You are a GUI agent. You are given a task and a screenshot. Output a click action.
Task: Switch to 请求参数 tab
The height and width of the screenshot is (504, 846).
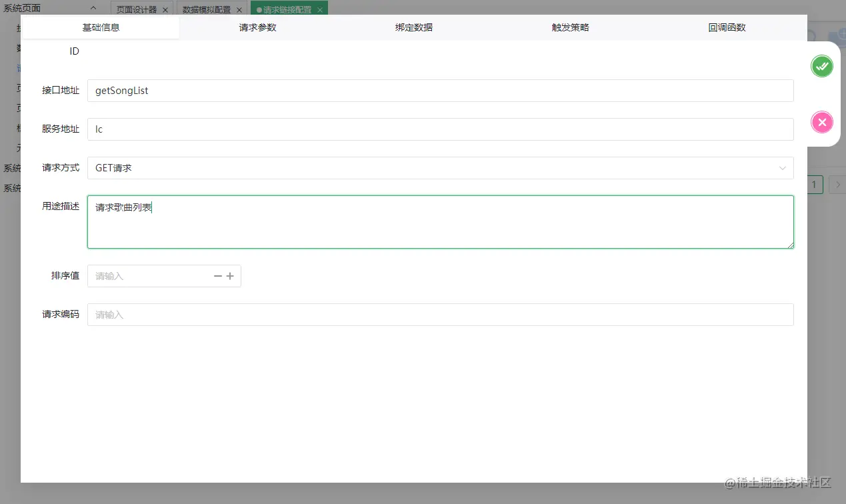point(257,27)
